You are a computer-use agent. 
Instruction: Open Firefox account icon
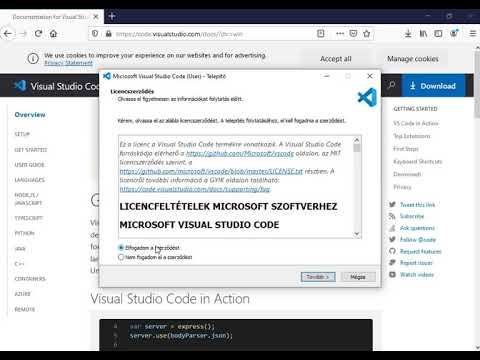tap(454, 33)
